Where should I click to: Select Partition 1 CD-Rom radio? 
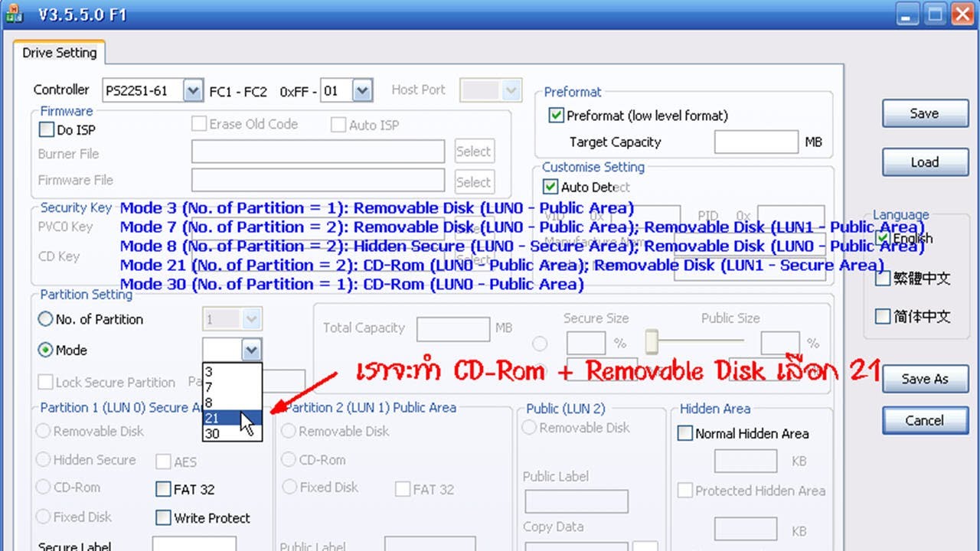coord(44,487)
